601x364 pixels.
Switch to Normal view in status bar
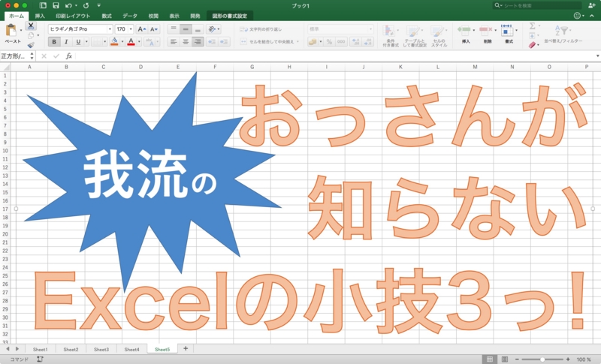coord(490,359)
